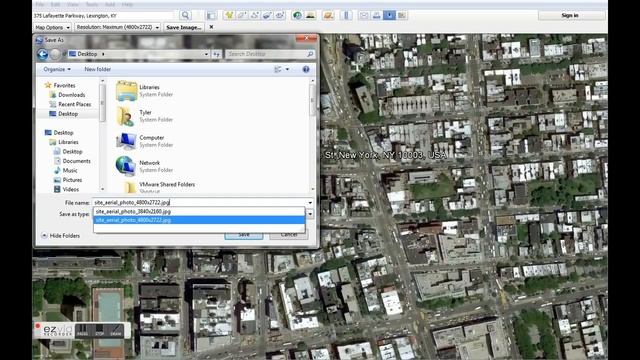Select Videos under Libraries
The height and width of the screenshot is (360, 640).
pos(66,189)
